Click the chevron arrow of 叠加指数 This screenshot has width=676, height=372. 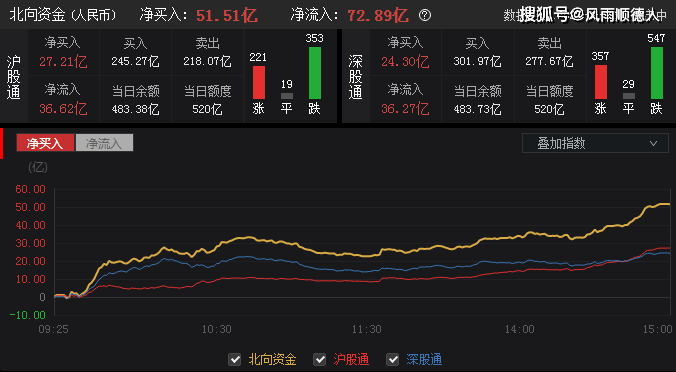pos(654,144)
